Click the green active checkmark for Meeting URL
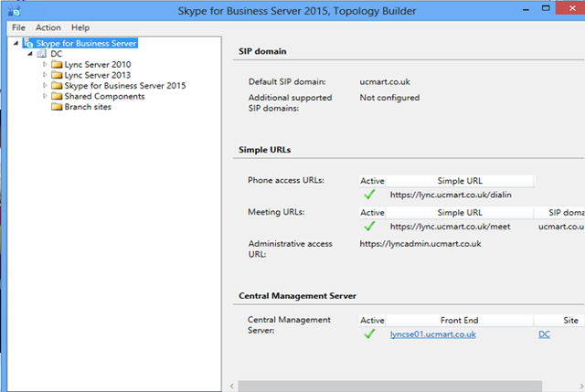This screenshot has width=585, height=392. [369, 226]
